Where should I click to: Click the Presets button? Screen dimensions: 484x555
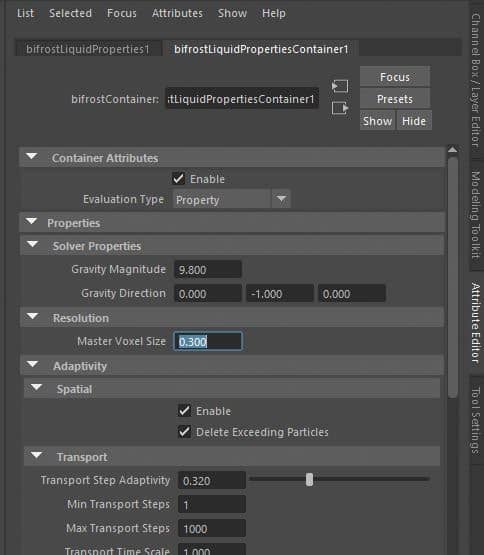(395, 99)
